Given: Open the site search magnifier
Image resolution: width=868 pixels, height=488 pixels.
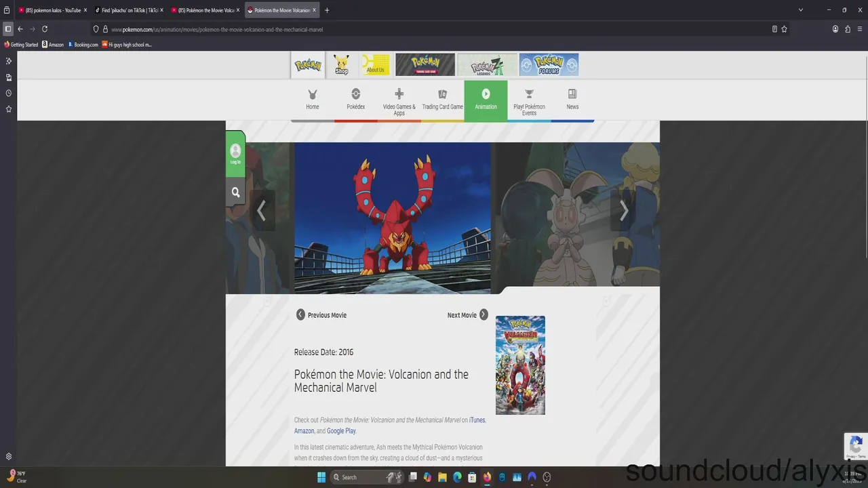Looking at the screenshot, I should coord(235,192).
